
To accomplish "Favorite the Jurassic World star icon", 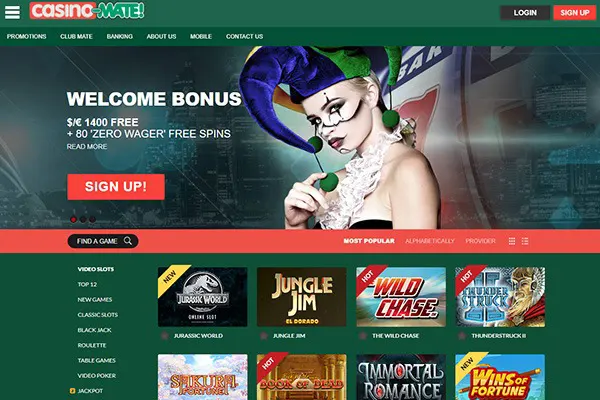I will 165,336.
